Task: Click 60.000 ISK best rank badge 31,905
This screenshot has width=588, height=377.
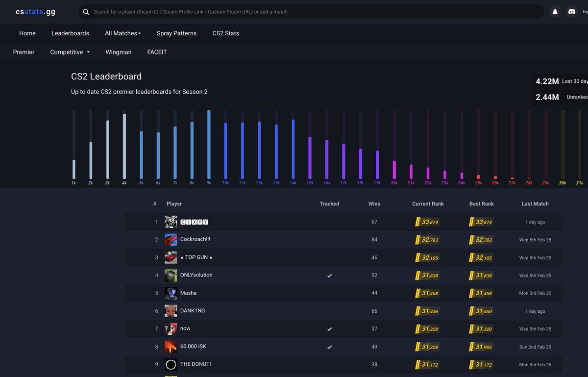Action: pyautogui.click(x=481, y=347)
